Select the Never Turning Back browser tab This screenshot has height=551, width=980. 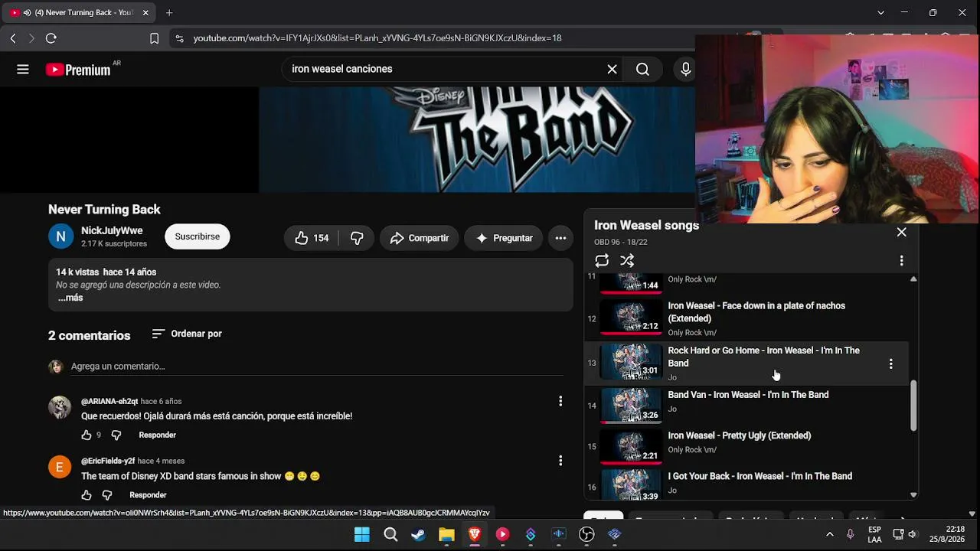coord(79,12)
